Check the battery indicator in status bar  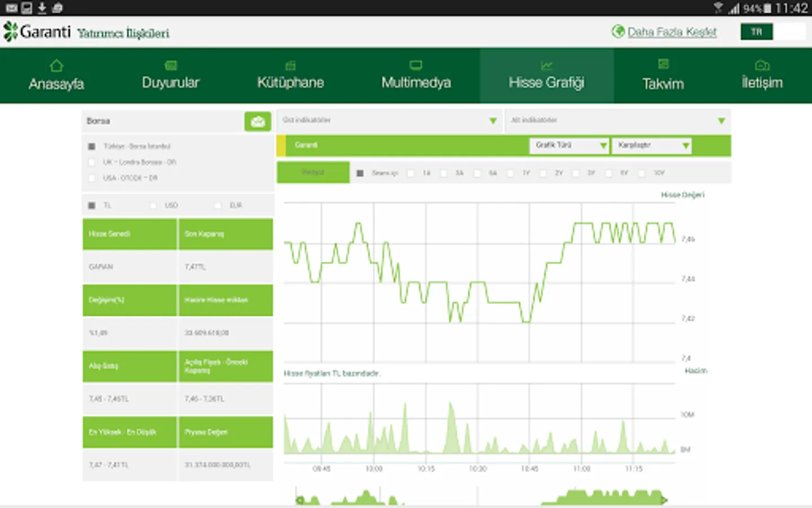coord(767,8)
